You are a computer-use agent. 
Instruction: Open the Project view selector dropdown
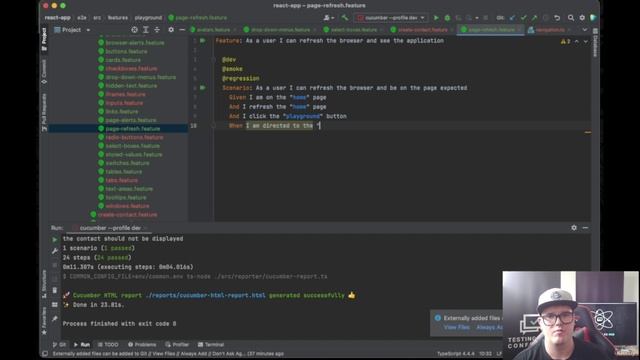pos(72,30)
